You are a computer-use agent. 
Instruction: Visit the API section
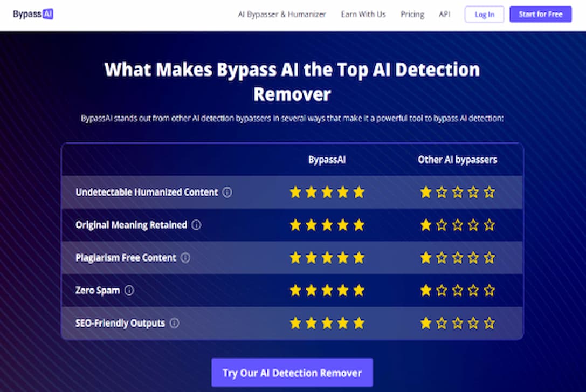444,14
